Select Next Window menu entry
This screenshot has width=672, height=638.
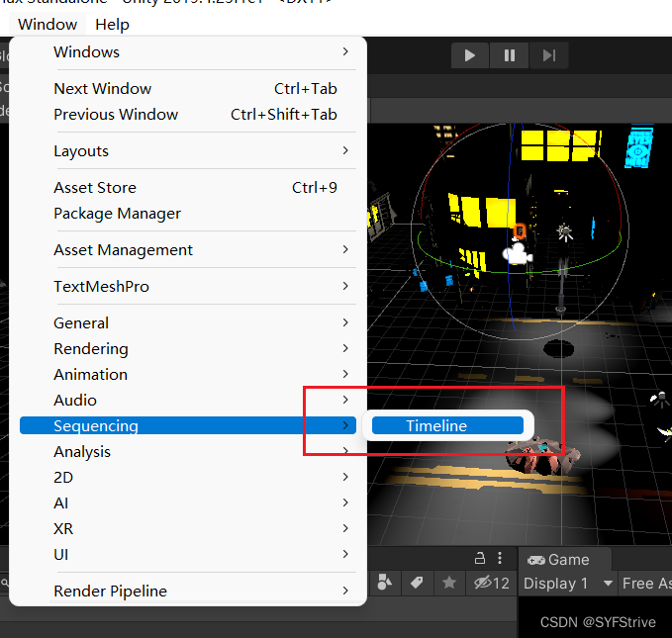point(188,89)
